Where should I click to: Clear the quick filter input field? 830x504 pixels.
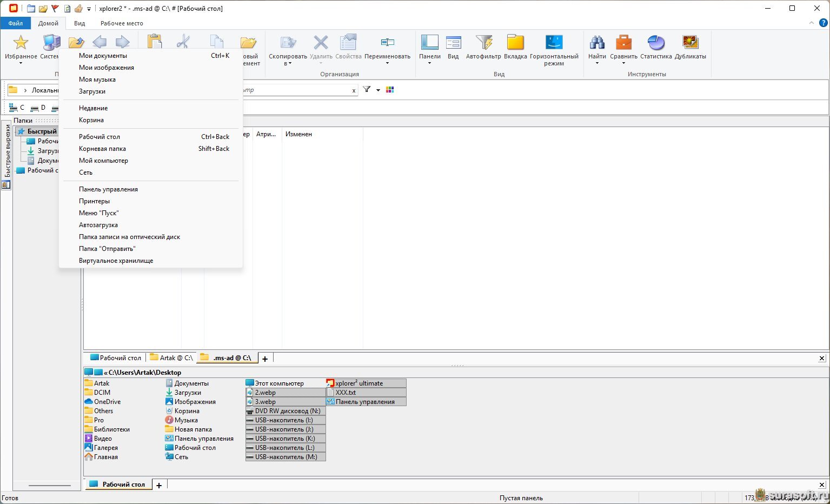point(354,91)
